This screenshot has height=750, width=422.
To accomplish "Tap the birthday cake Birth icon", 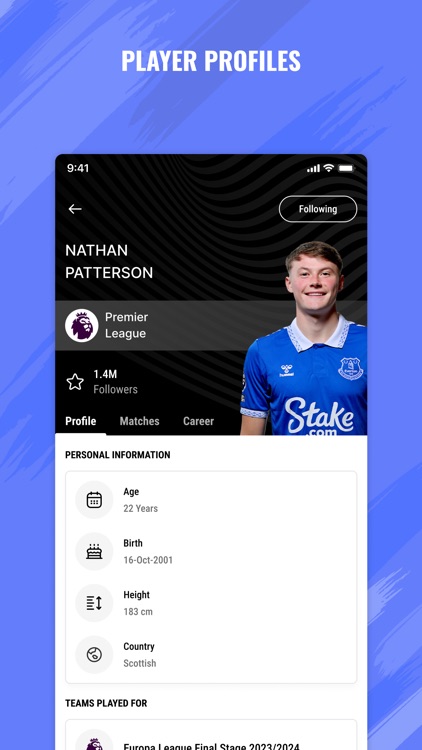I will point(94,551).
